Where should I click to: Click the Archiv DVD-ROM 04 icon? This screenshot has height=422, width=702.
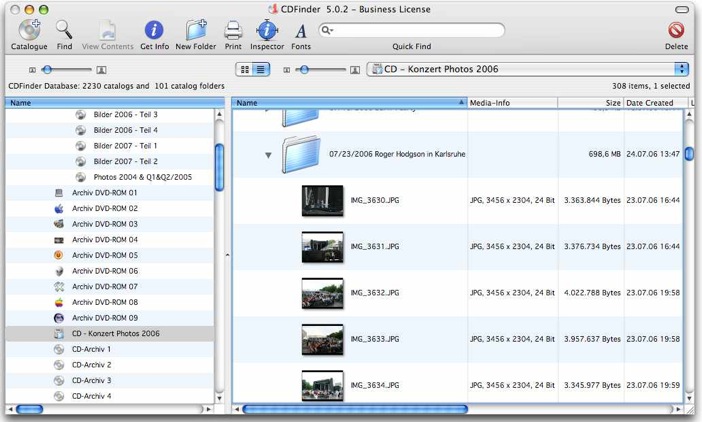59,240
